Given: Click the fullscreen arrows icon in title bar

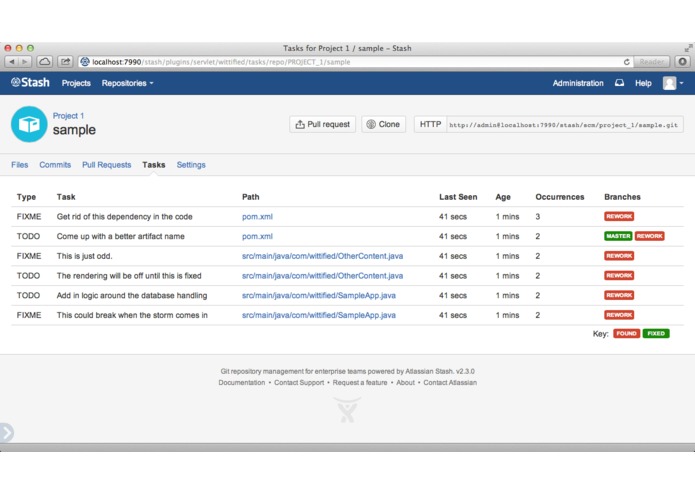Looking at the screenshot, I should tap(688, 48).
